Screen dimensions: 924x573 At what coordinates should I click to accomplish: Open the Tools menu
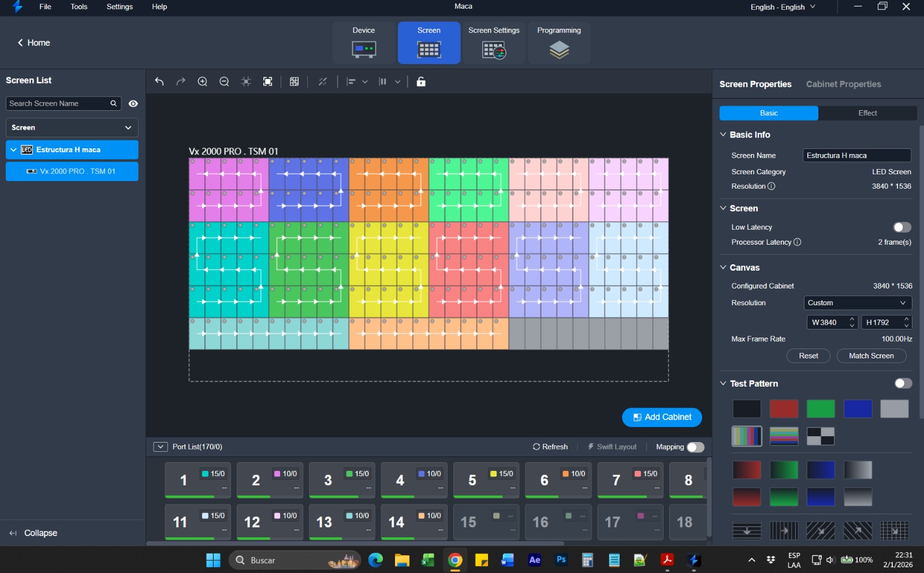pos(79,7)
